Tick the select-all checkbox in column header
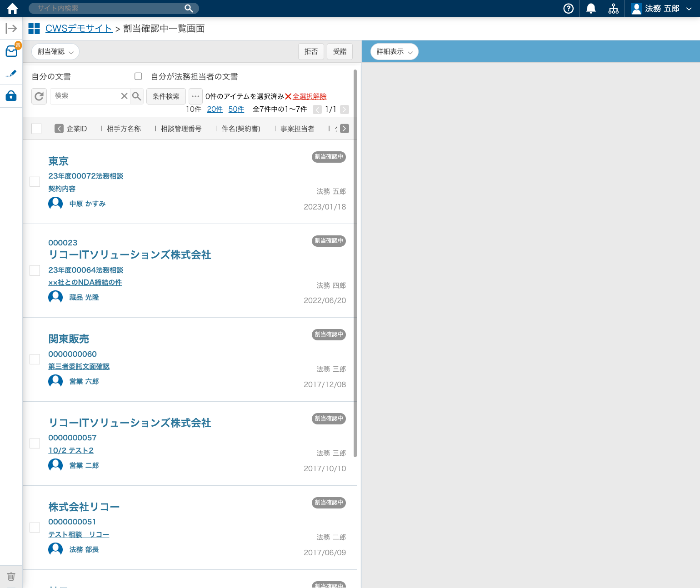The height and width of the screenshot is (588, 700). [36, 129]
